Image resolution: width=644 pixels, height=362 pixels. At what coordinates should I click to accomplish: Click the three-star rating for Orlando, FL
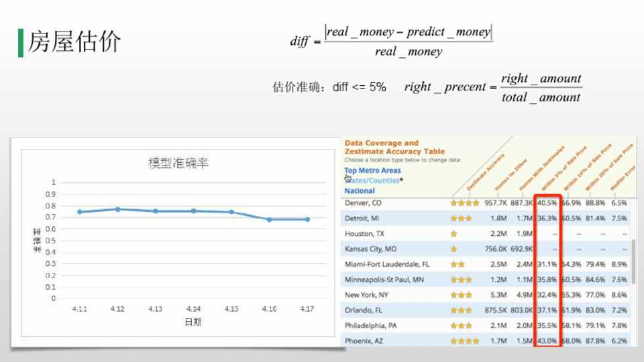point(461,310)
